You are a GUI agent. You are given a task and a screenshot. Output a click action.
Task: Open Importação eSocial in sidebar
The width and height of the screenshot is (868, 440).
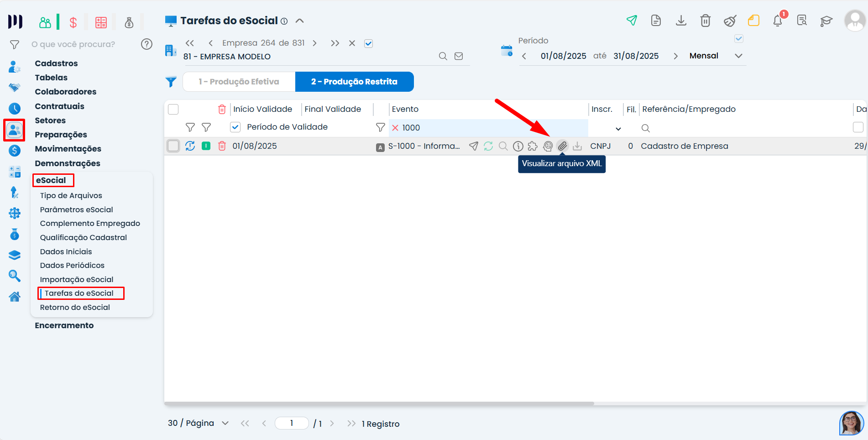[x=76, y=280]
